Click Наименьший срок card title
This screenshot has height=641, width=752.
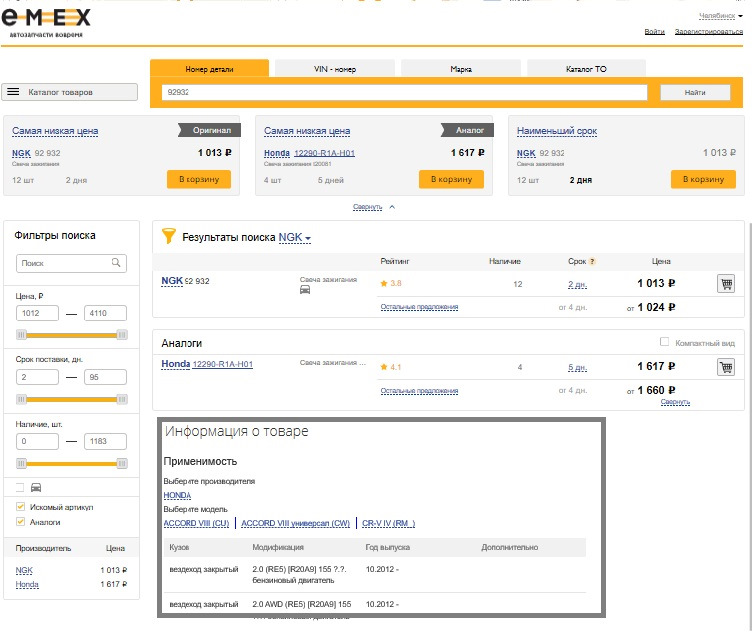[557, 131]
